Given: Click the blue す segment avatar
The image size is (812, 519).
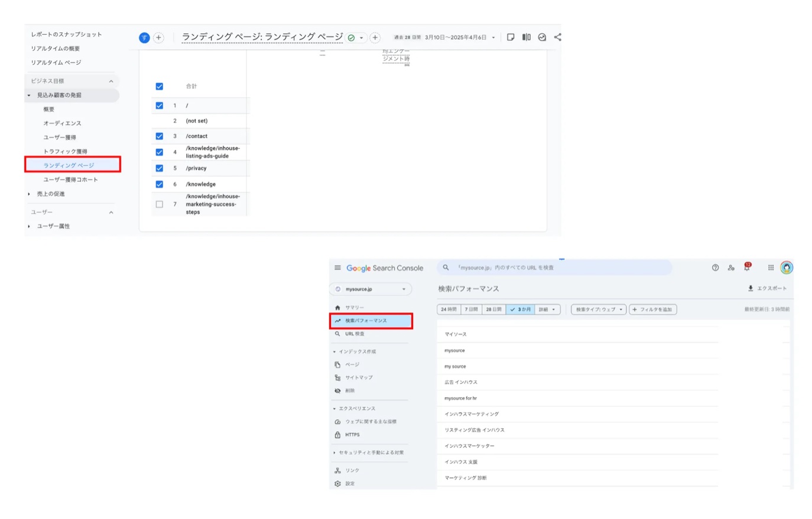Looking at the screenshot, I should click(x=144, y=38).
